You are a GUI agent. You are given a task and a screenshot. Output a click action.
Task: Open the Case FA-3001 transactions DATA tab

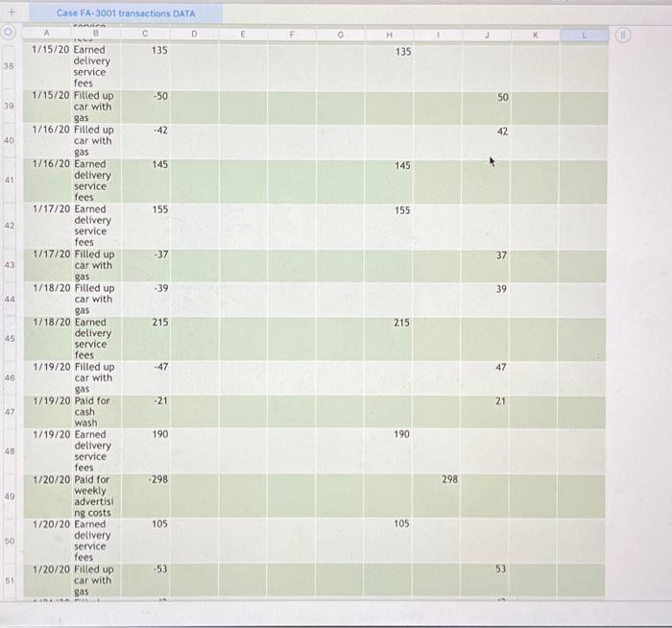click(126, 13)
